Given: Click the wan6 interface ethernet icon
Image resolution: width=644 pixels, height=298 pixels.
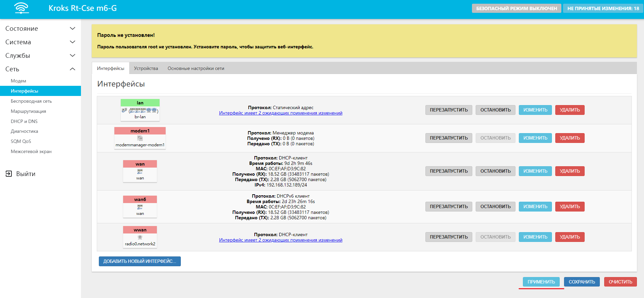Looking at the screenshot, I should [140, 207].
